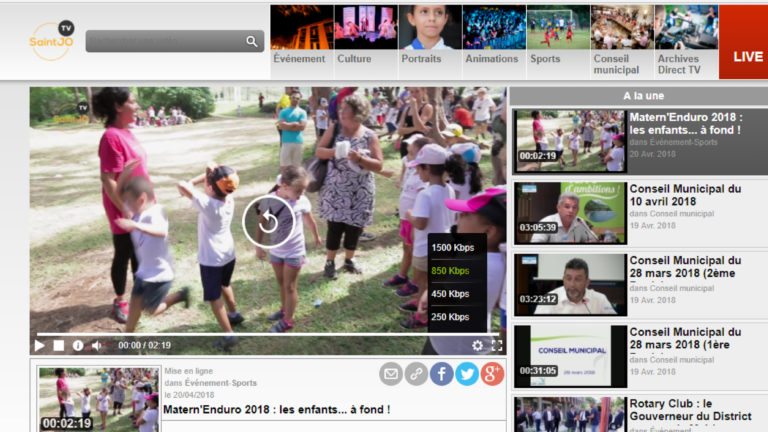The width and height of the screenshot is (768, 432).
Task: Open the Événement-Sports link below the player
Action: click(x=221, y=383)
